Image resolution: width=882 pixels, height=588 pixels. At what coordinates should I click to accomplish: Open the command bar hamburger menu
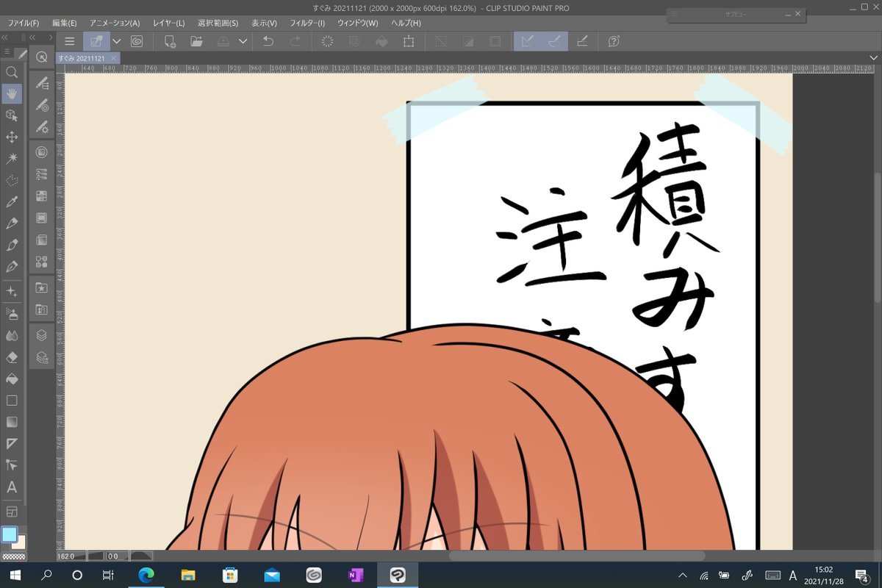click(x=70, y=42)
